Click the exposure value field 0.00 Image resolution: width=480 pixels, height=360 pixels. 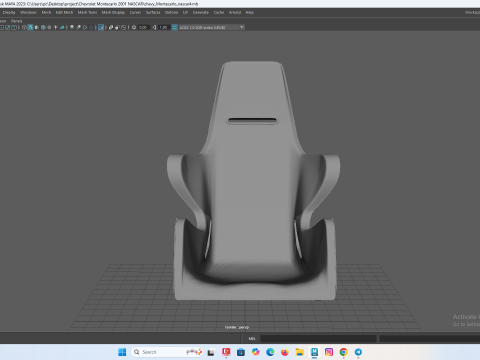[x=143, y=27]
